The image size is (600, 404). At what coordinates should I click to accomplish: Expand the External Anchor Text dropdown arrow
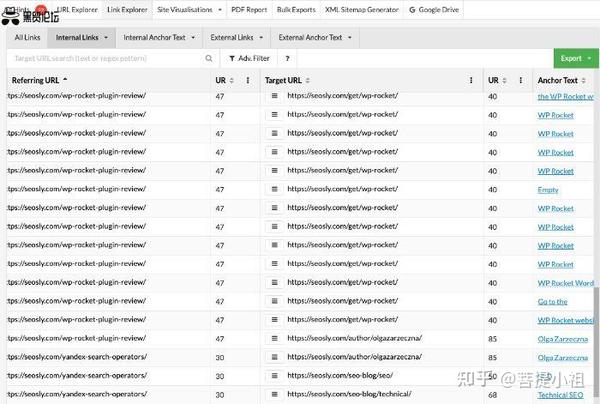point(350,37)
